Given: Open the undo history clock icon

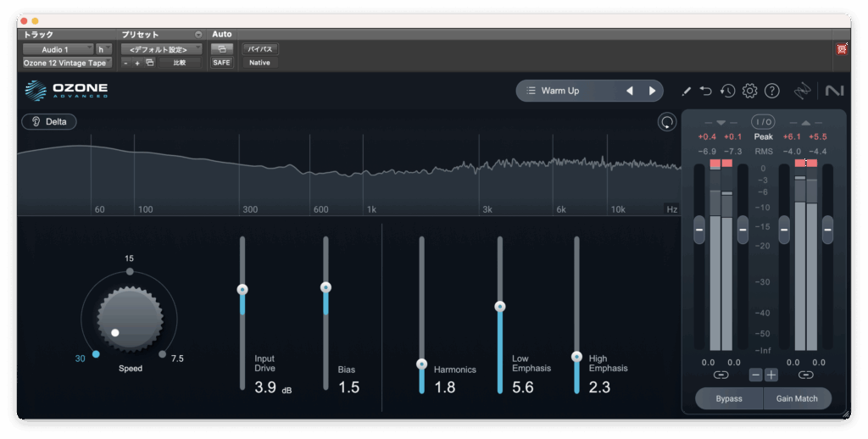Looking at the screenshot, I should 727,91.
